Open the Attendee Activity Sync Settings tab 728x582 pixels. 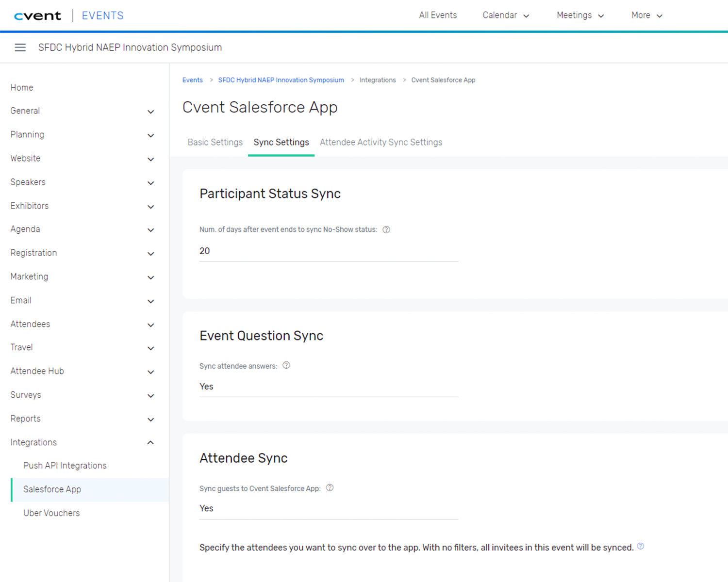[381, 142]
